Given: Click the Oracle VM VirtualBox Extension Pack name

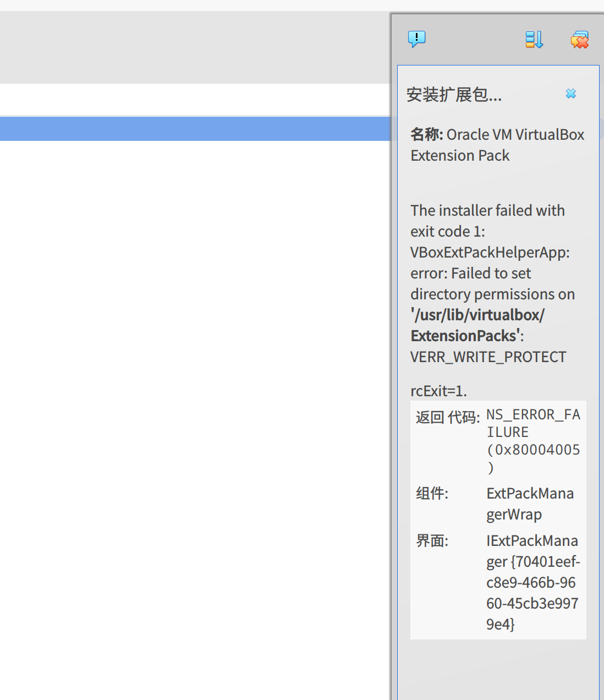Looking at the screenshot, I should pos(498,145).
